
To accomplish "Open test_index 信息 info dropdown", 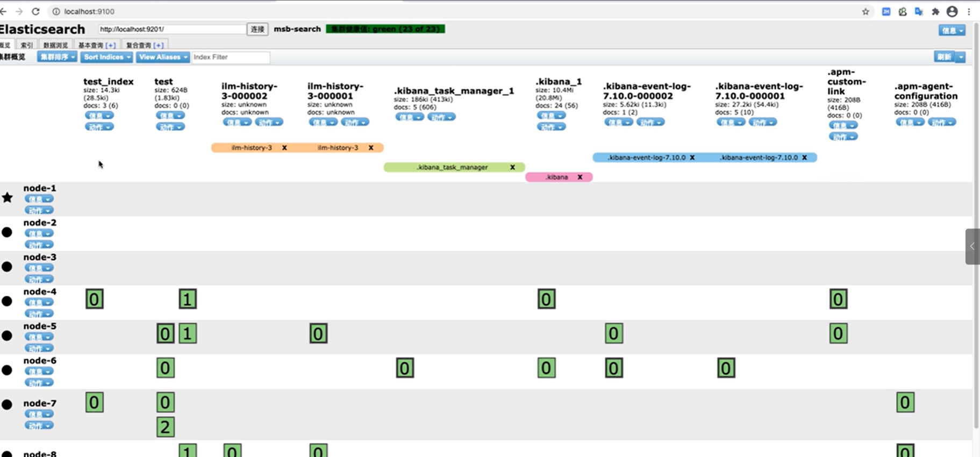I will [99, 116].
